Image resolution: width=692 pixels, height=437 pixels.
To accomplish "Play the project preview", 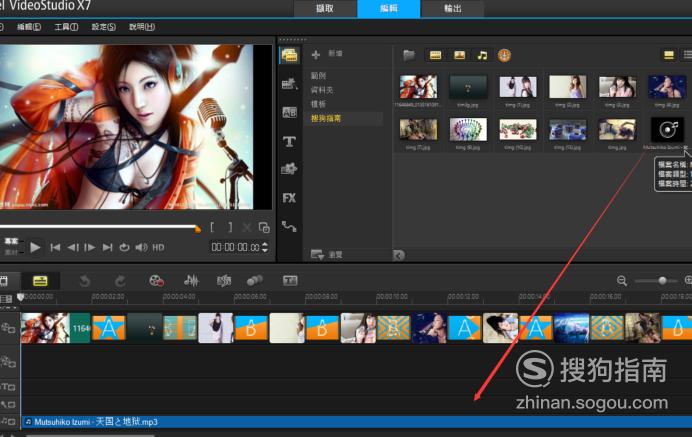I will [x=35, y=247].
